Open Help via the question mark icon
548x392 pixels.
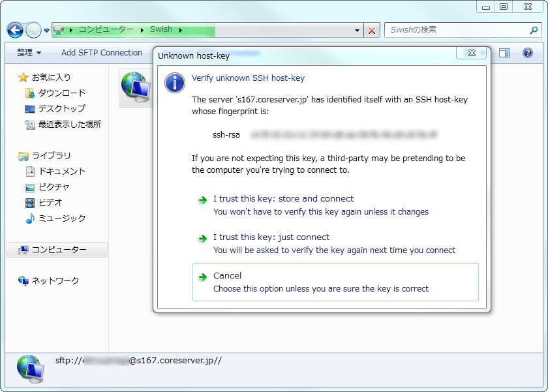pos(528,53)
